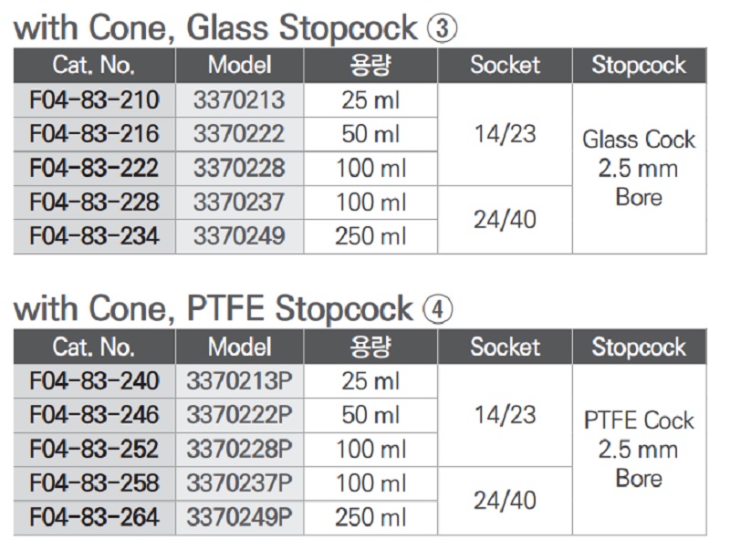The image size is (730, 560).
Task: Click the "PTFE Cock 2.5 mm Bore" cell
Action: (639, 450)
